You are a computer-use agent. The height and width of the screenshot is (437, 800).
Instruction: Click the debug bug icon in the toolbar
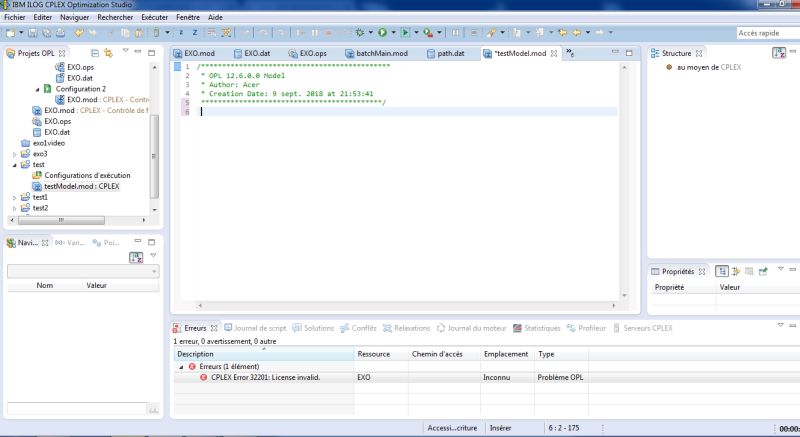click(x=360, y=33)
